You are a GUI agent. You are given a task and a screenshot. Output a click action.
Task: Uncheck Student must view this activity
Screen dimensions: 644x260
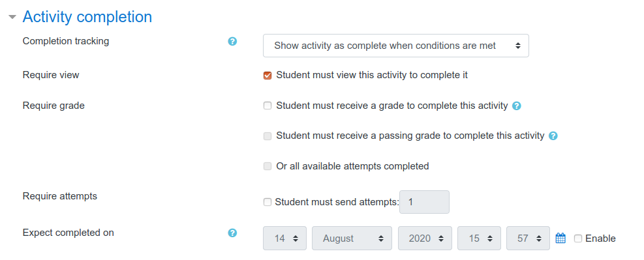click(x=268, y=76)
